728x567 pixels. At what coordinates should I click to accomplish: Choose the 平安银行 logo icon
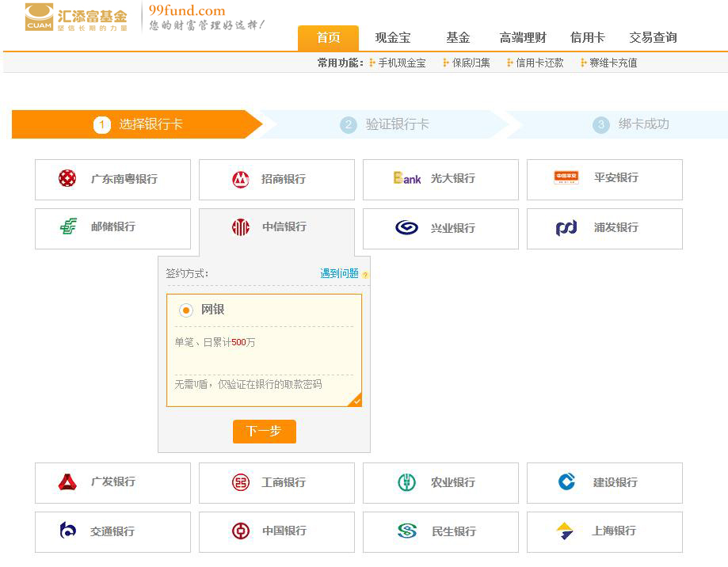(x=566, y=178)
